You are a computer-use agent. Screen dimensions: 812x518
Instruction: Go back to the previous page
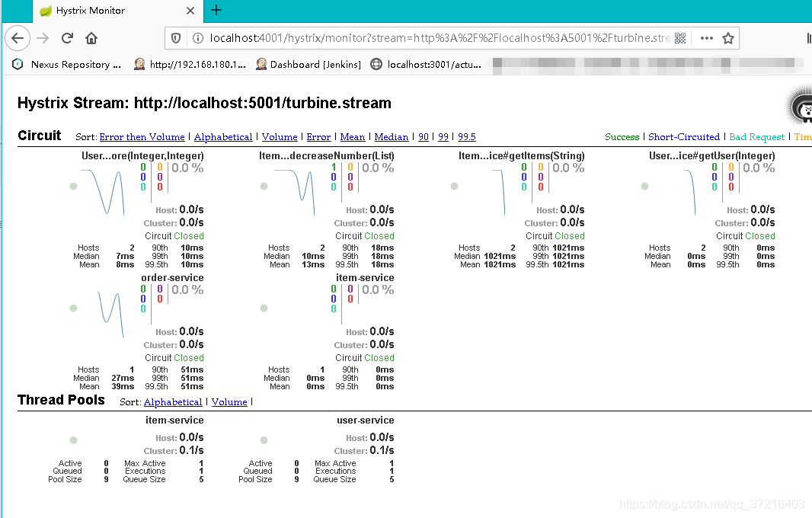pyautogui.click(x=18, y=38)
